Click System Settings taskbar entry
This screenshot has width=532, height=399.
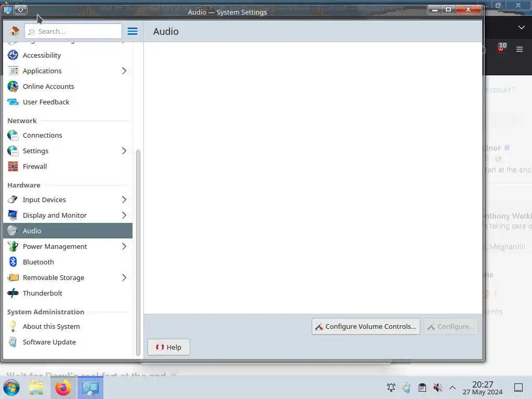point(90,388)
